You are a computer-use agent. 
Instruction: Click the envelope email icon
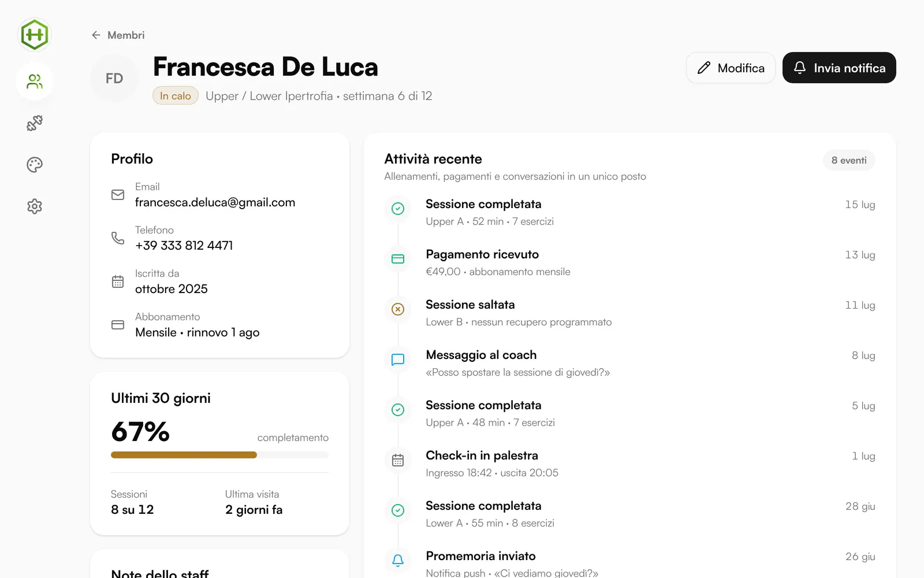(x=118, y=195)
